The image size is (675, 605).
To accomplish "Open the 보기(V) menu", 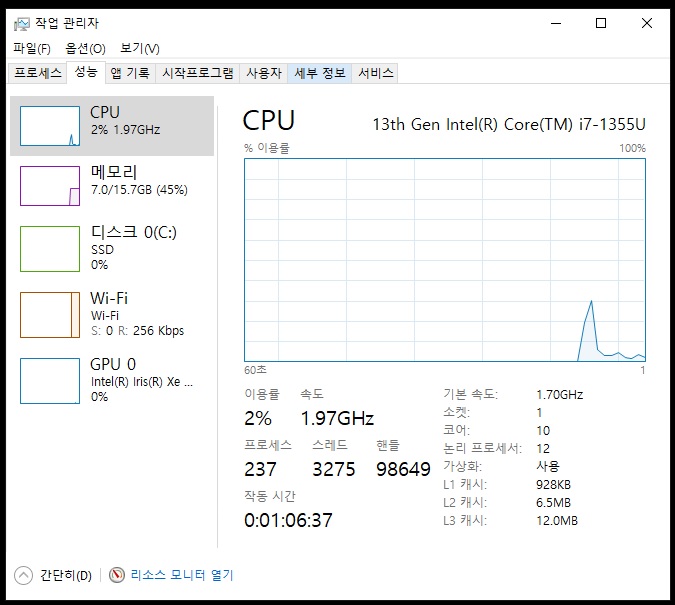I will (139, 48).
